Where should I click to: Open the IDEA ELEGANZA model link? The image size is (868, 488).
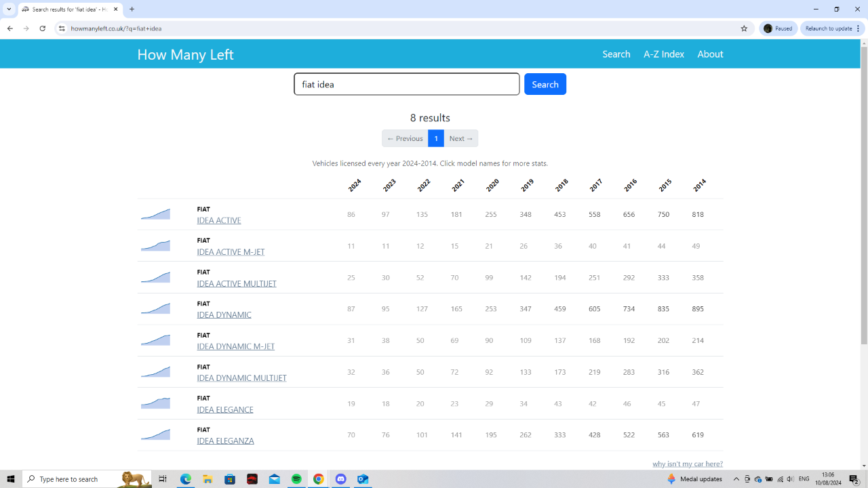click(x=225, y=441)
